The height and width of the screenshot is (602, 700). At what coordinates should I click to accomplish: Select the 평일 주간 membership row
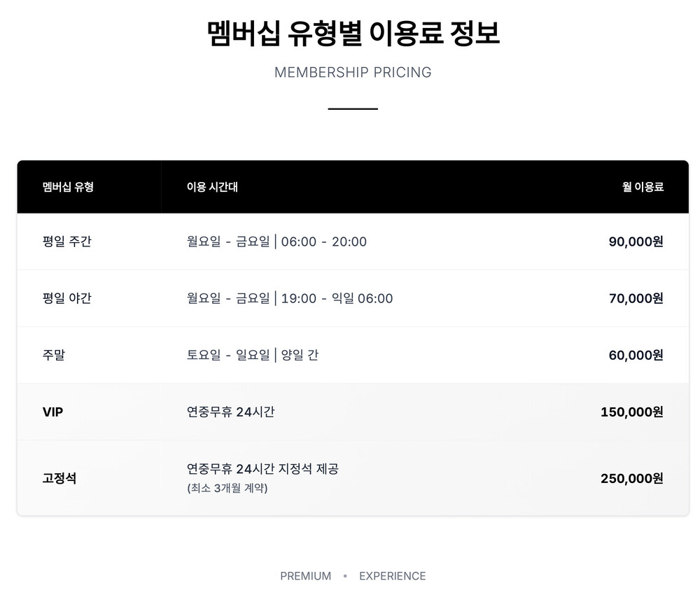(x=67, y=241)
